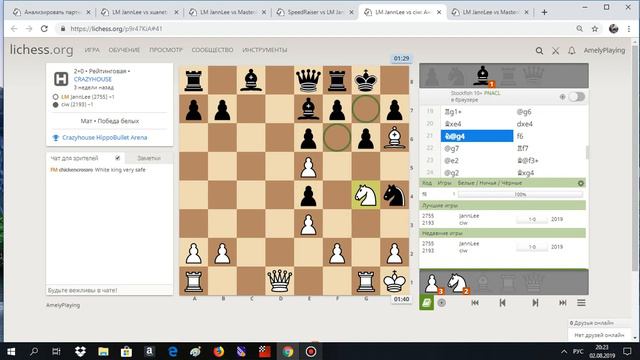Click the black knight on h4
The image size is (640, 360).
pyautogui.click(x=394, y=195)
